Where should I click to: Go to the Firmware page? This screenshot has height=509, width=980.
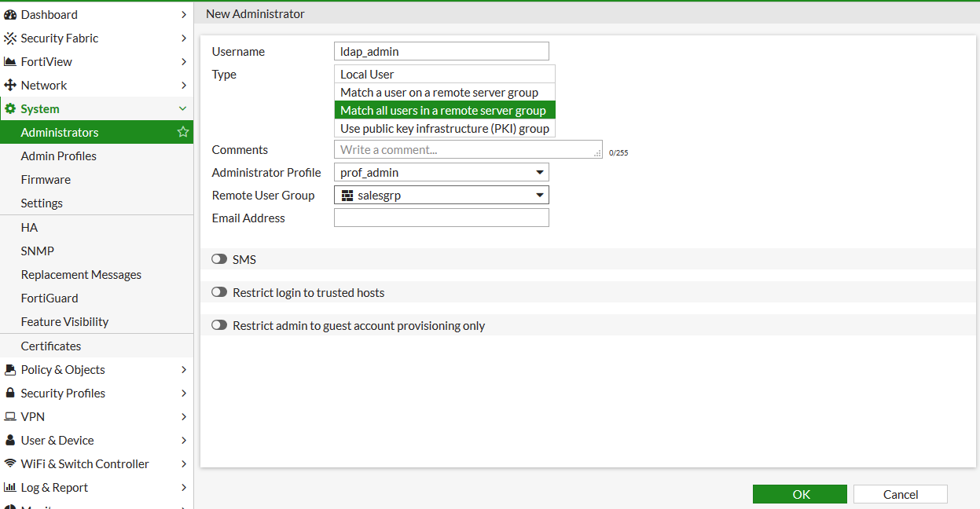(x=46, y=179)
